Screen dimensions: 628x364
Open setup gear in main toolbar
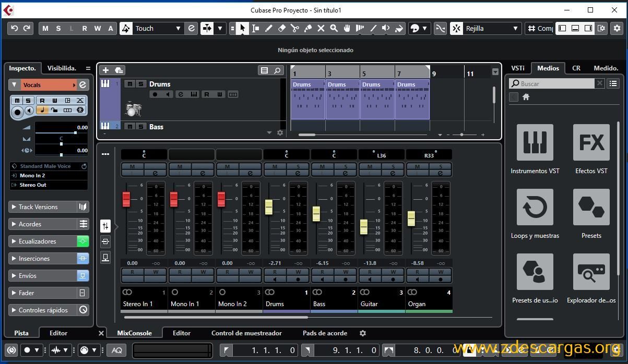click(617, 28)
